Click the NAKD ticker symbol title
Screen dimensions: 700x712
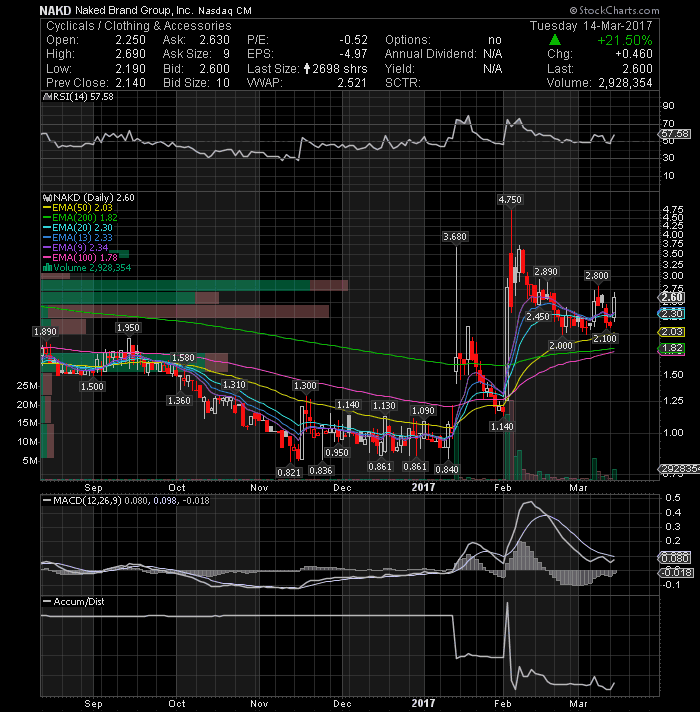click(x=55, y=10)
